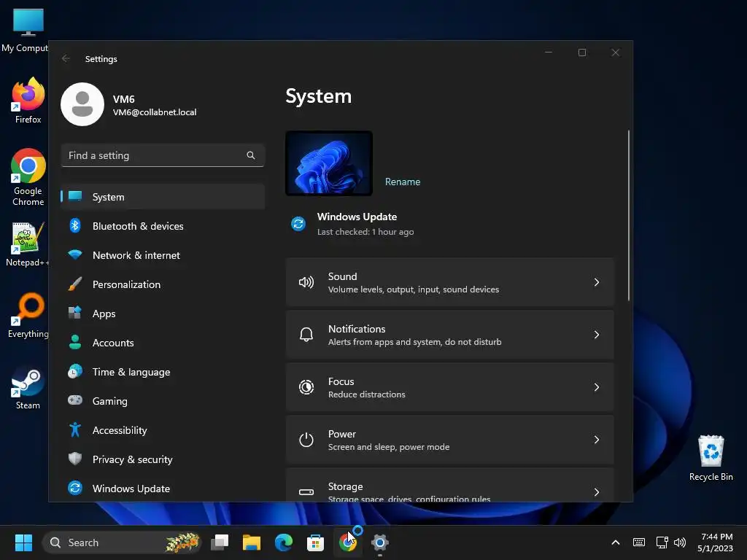Open the Sound settings card
This screenshot has width=747, height=560.
pos(449,282)
